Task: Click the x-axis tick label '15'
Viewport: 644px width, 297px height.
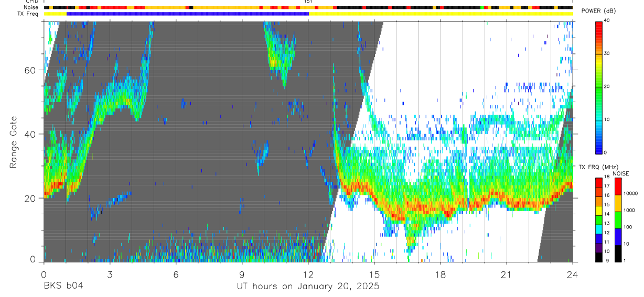Action: tap(374, 274)
